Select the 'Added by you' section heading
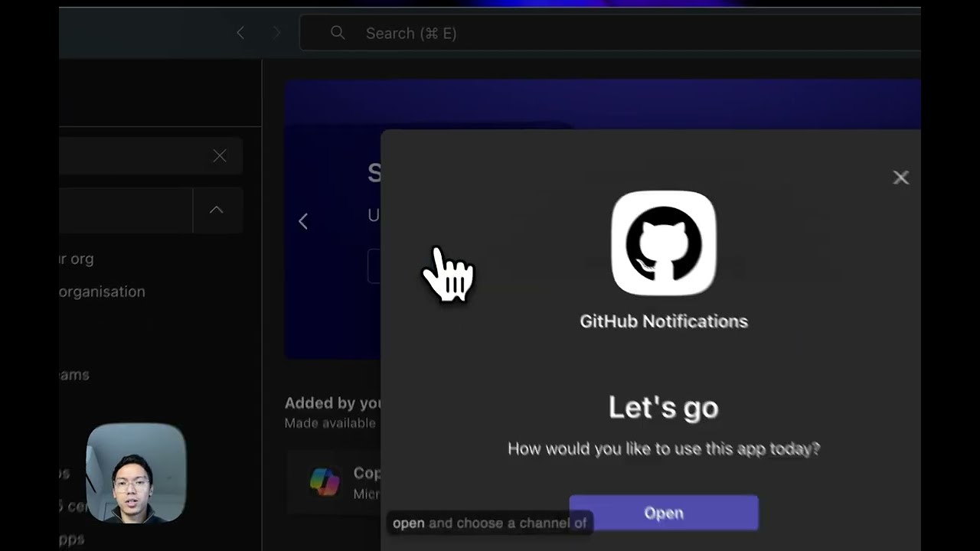Image resolution: width=980 pixels, height=551 pixels. 333,403
